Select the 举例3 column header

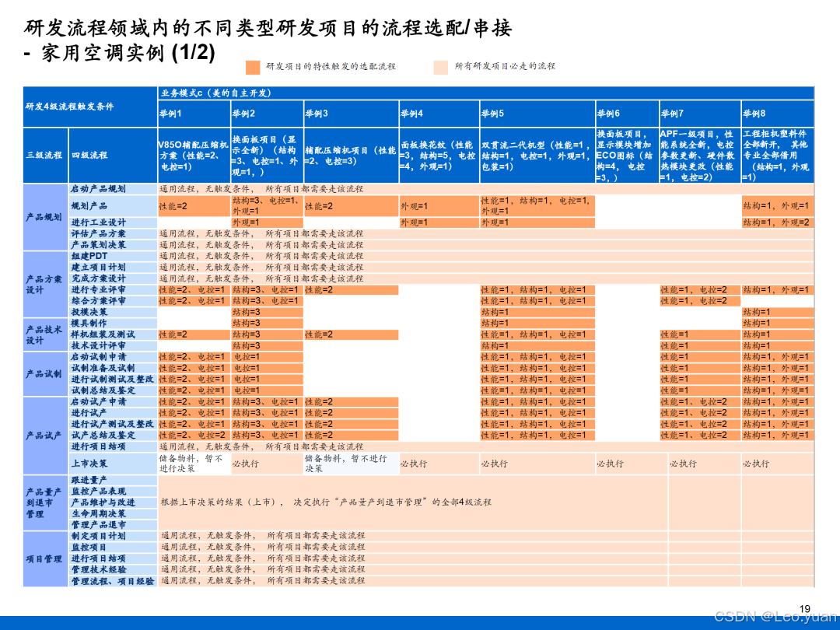pos(352,114)
